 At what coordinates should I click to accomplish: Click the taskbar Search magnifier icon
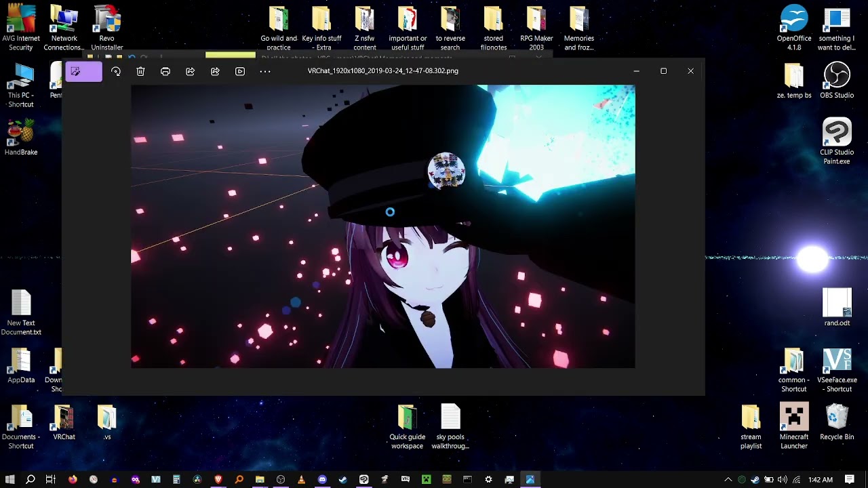[31, 480]
